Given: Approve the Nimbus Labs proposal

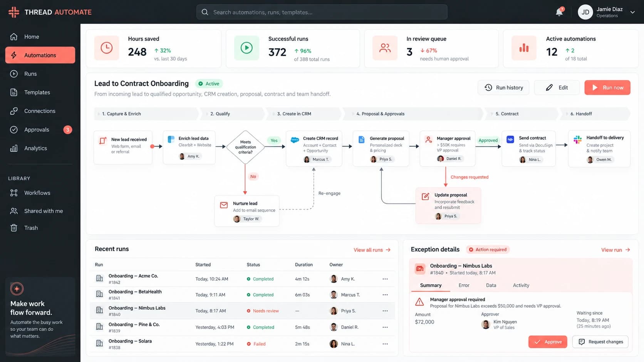Looking at the screenshot, I should (x=548, y=342).
